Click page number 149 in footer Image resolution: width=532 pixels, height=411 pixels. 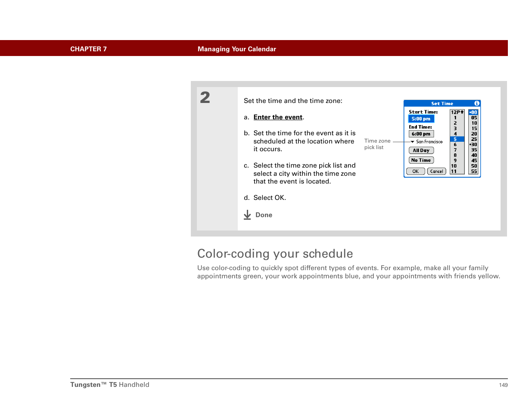pos(503,385)
